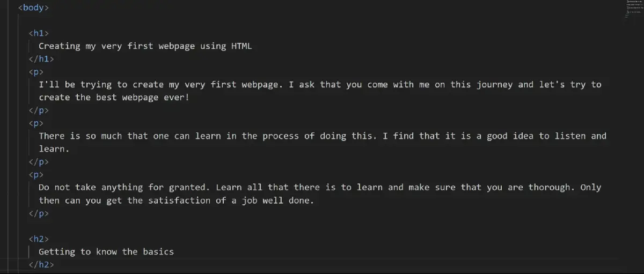Image resolution: width=644 pixels, height=274 pixels.
Task: Click the second closing p tag
Action: point(39,162)
